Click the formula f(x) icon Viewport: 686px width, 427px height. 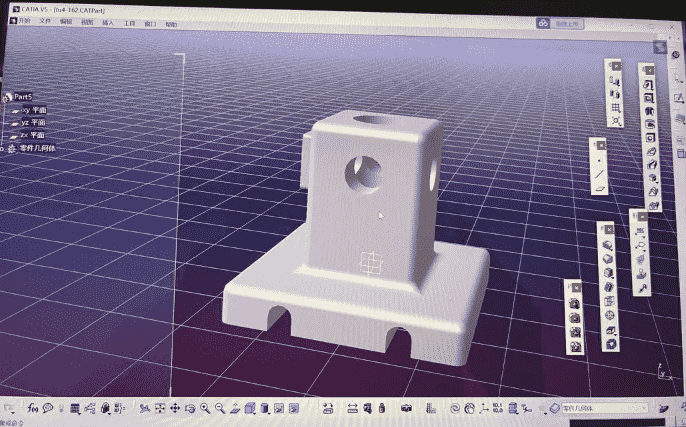pos(32,408)
